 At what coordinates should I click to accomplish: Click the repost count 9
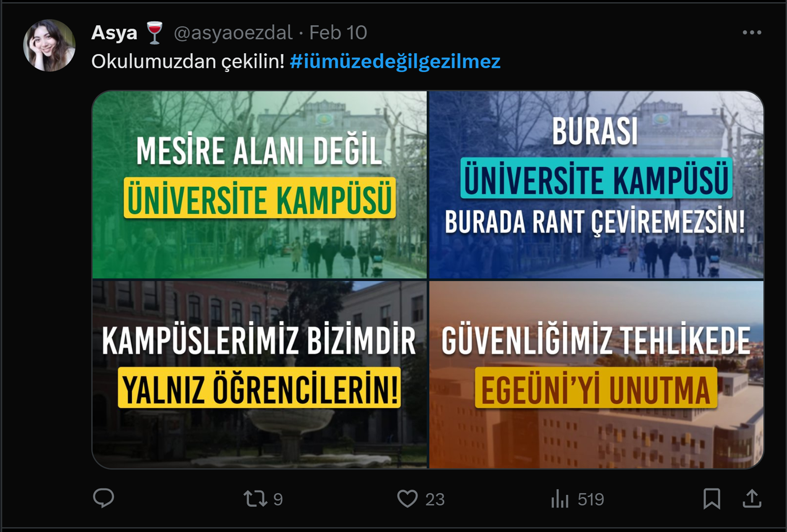pos(278,499)
